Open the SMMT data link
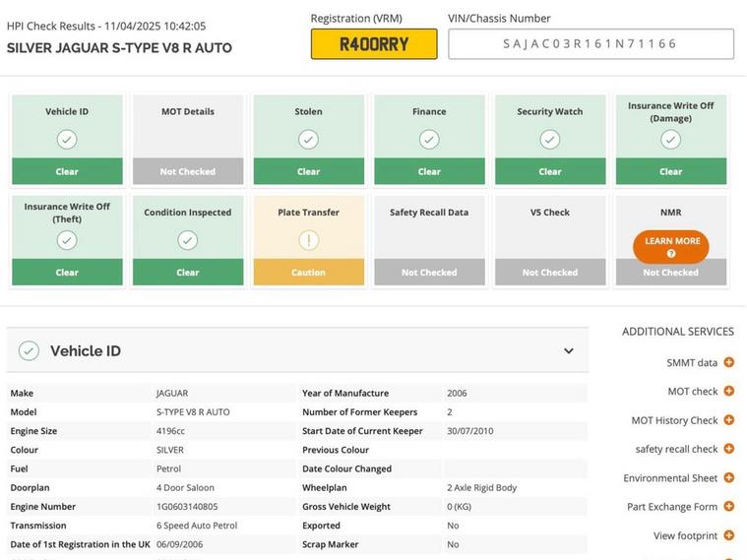This screenshot has width=747, height=560. coord(692,363)
